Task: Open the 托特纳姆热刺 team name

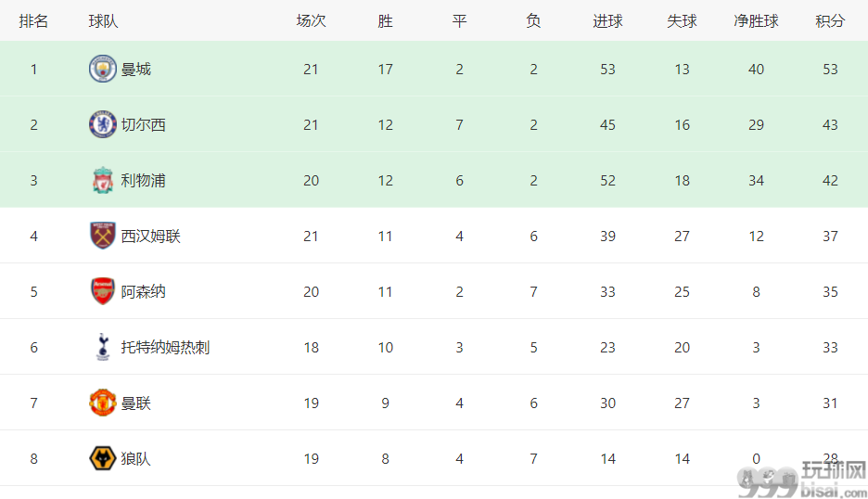Action: point(165,347)
